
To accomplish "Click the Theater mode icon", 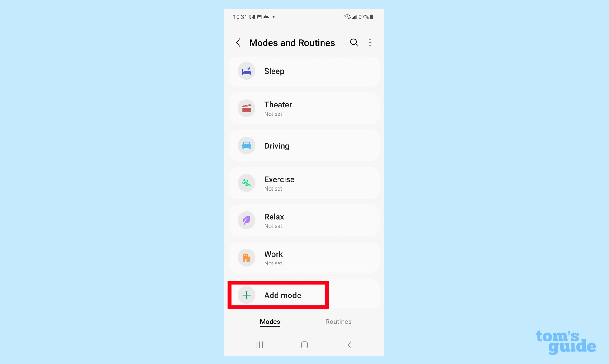I will (246, 108).
